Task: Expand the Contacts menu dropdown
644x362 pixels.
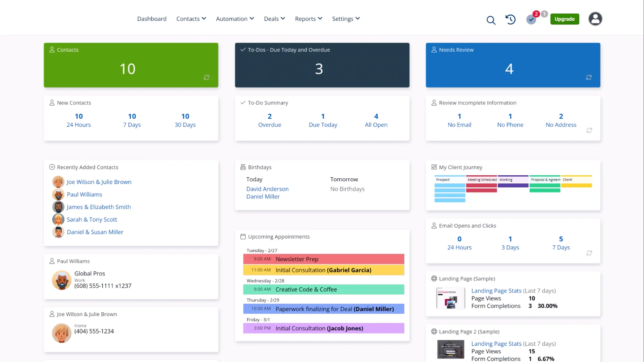Action: coord(191,19)
